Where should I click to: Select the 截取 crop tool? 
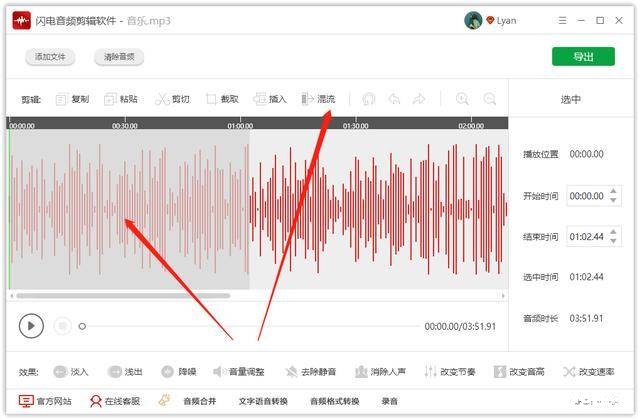[222, 99]
